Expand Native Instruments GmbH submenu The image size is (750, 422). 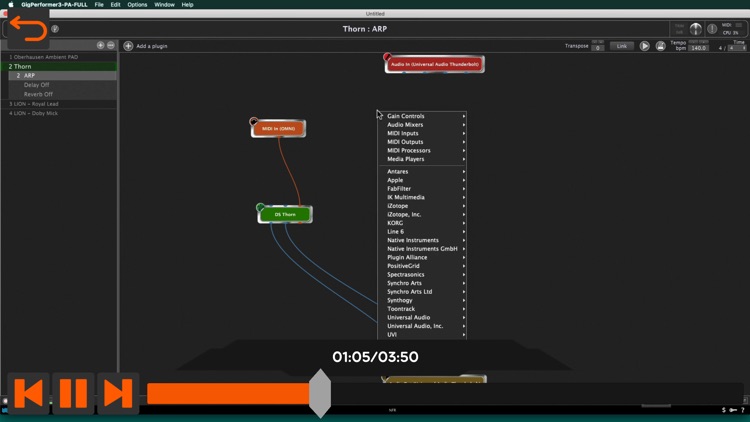[422, 249]
